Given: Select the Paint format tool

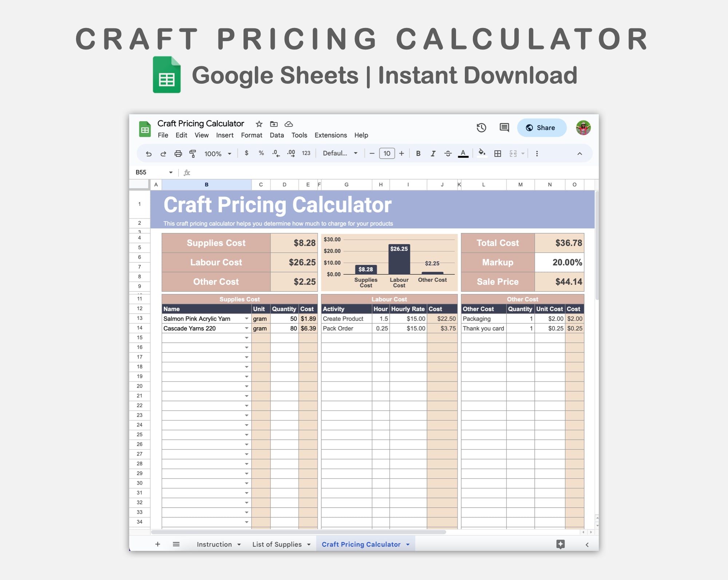Looking at the screenshot, I should 193,153.
